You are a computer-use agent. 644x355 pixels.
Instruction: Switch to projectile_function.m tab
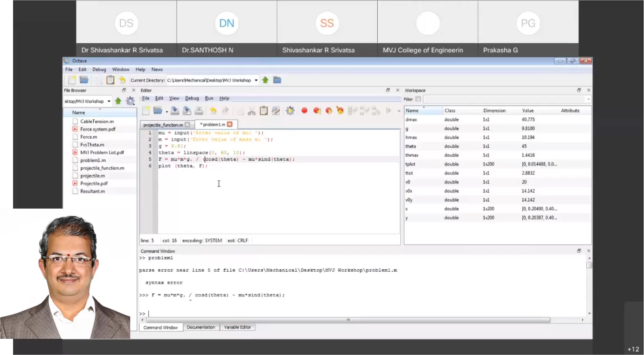pyautogui.click(x=163, y=125)
